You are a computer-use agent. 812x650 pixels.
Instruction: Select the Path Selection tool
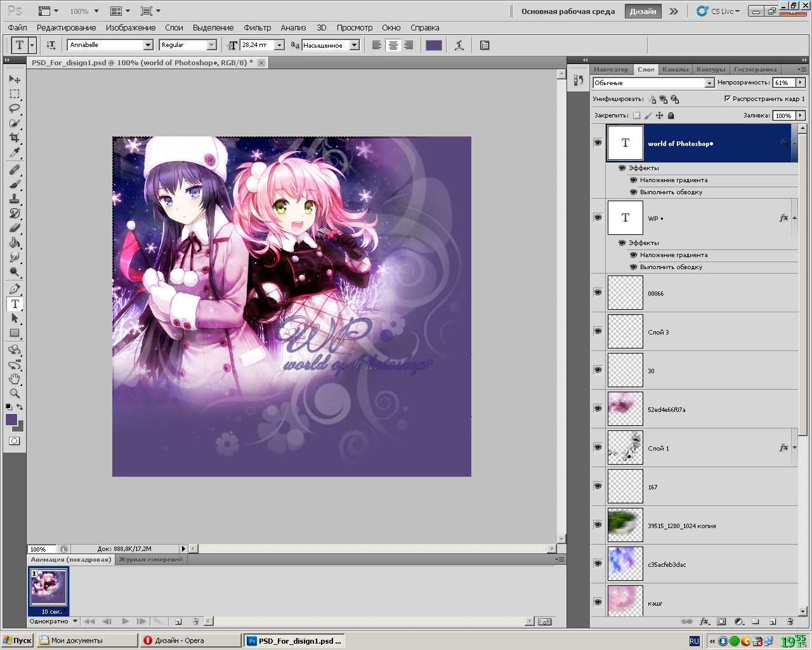[15, 318]
